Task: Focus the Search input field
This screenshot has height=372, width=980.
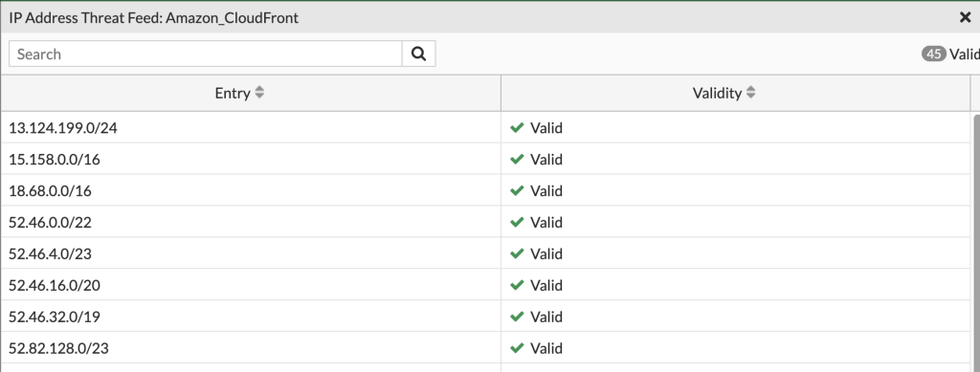Action: [206, 55]
